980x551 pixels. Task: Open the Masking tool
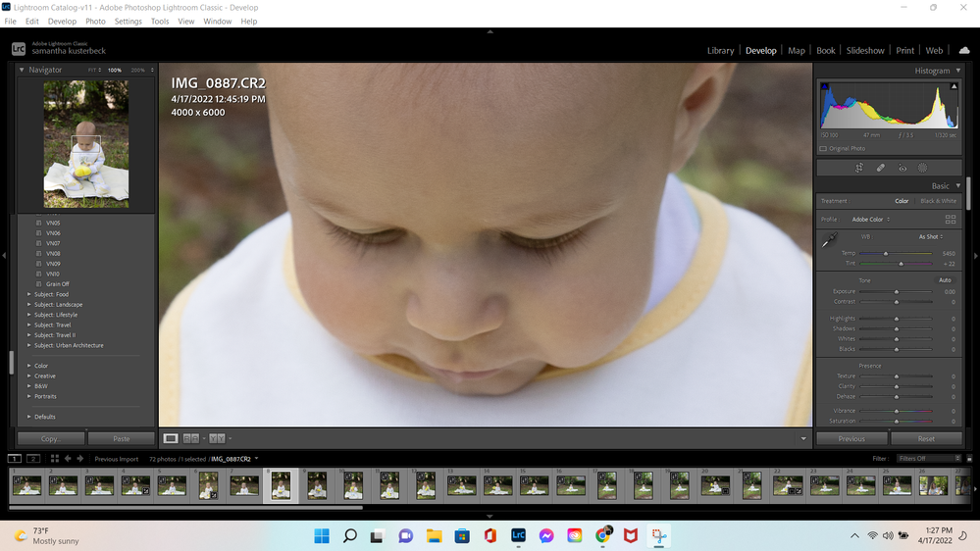pos(923,168)
